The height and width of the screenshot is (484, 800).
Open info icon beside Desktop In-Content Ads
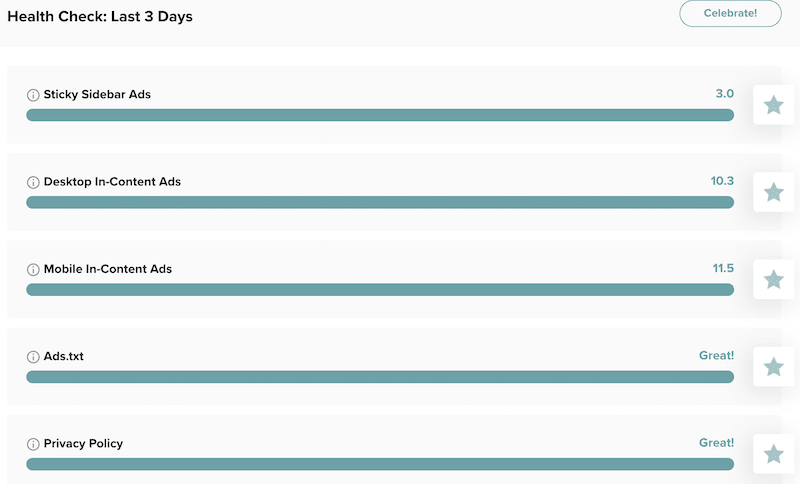[x=33, y=182]
